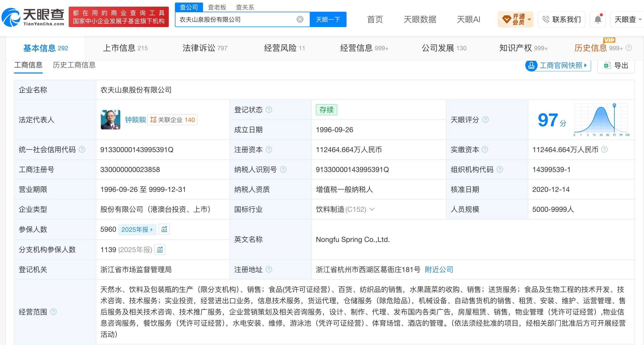Select 浙江省市场监督管理局 registration authority

click(x=136, y=269)
